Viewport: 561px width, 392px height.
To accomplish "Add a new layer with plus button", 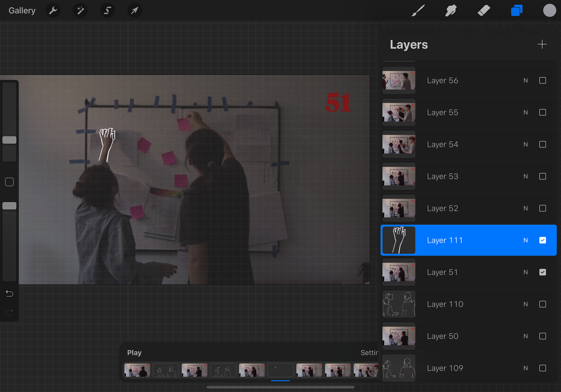I will [x=542, y=44].
